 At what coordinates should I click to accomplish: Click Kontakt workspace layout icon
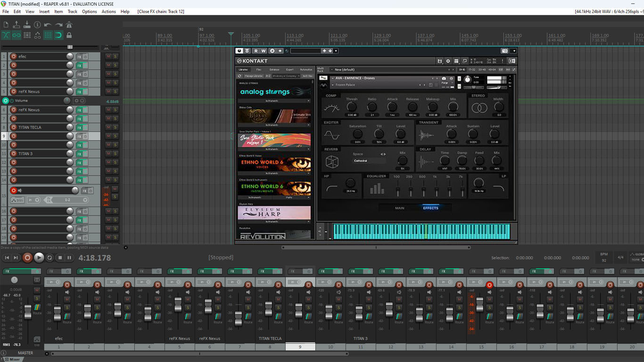[x=456, y=61]
